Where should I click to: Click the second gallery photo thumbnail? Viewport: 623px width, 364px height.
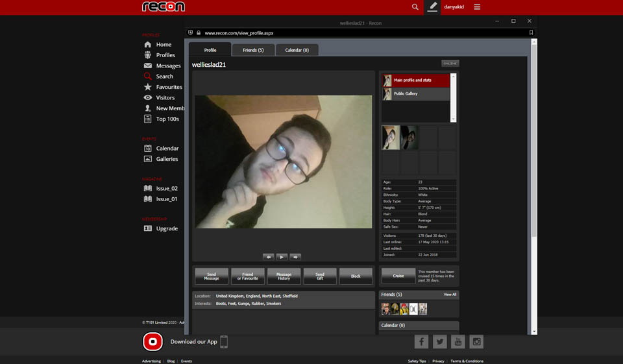[409, 138]
